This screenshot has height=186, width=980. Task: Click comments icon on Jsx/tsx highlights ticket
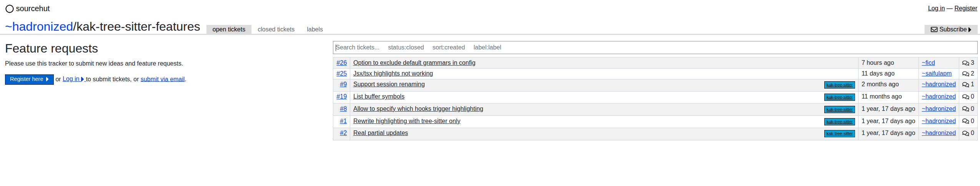coord(965,74)
